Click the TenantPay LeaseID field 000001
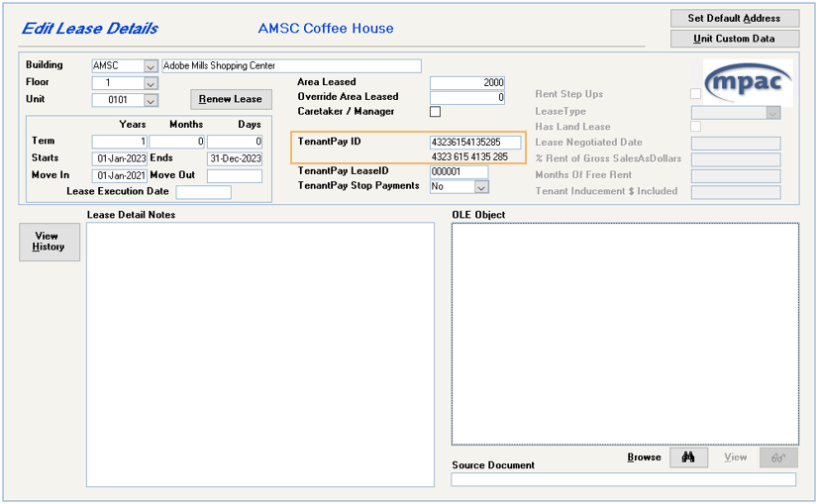Image resolution: width=819 pixels, height=504 pixels. (x=460, y=172)
